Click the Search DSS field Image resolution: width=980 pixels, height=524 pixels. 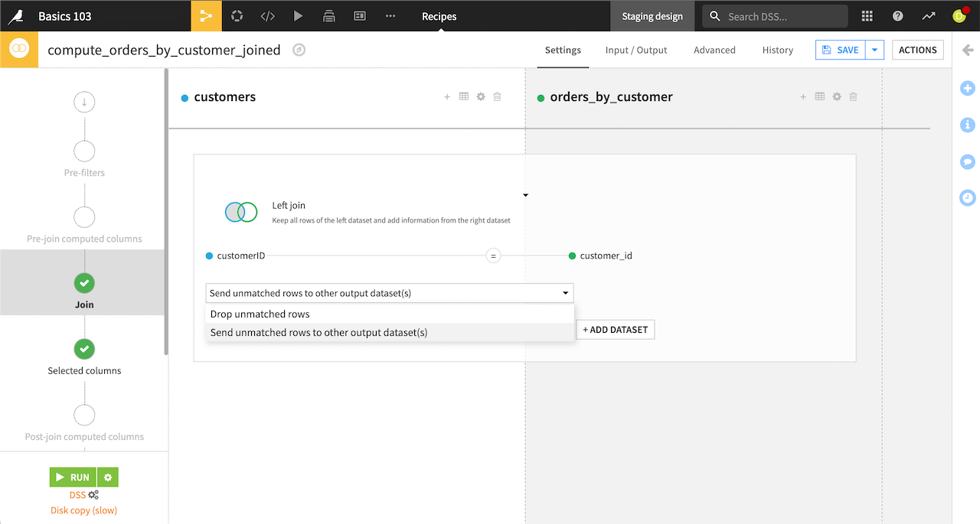click(774, 15)
